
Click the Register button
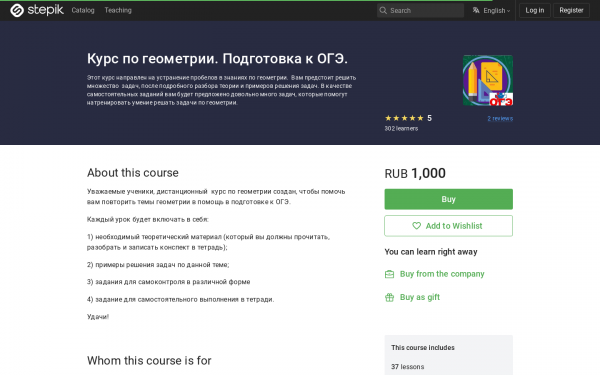point(571,10)
